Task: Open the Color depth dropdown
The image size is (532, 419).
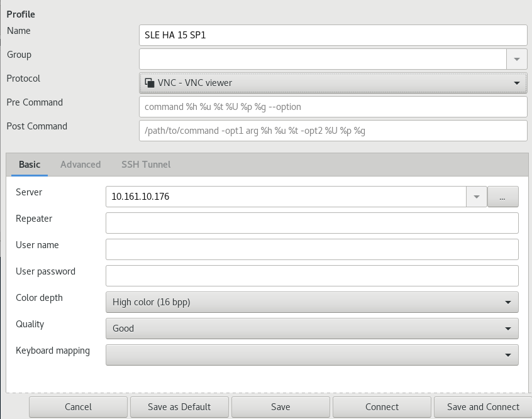Action: tap(312, 302)
